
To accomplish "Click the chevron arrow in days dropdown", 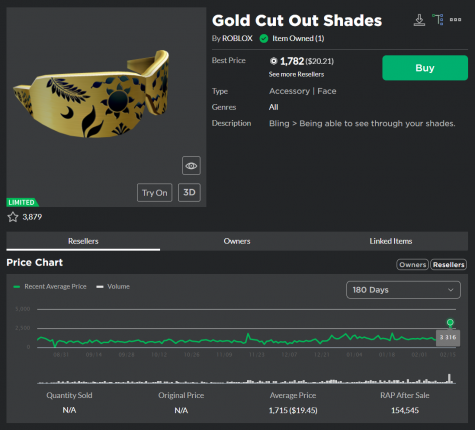I will click(451, 290).
